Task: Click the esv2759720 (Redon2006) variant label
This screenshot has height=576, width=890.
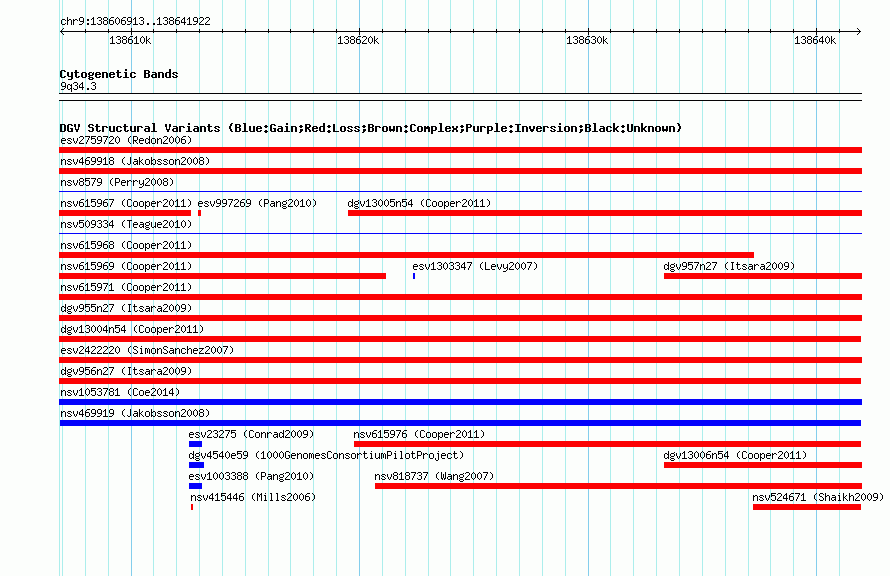Action: (126, 140)
